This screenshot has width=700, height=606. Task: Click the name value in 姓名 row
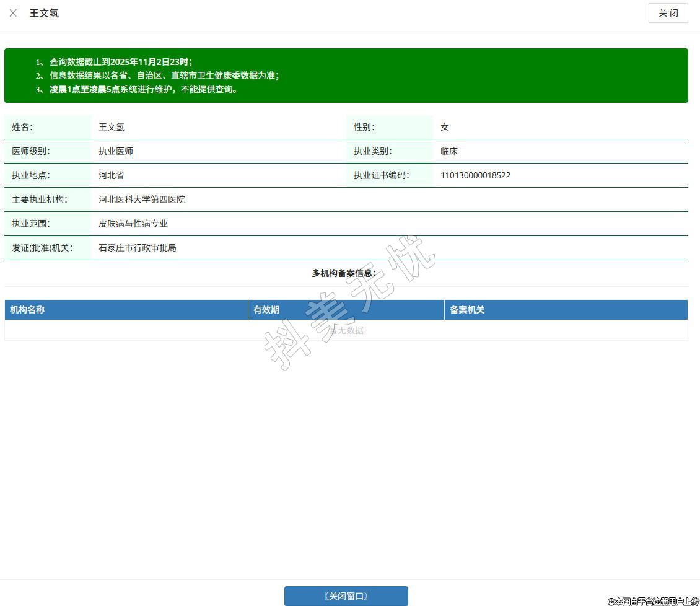click(112, 127)
